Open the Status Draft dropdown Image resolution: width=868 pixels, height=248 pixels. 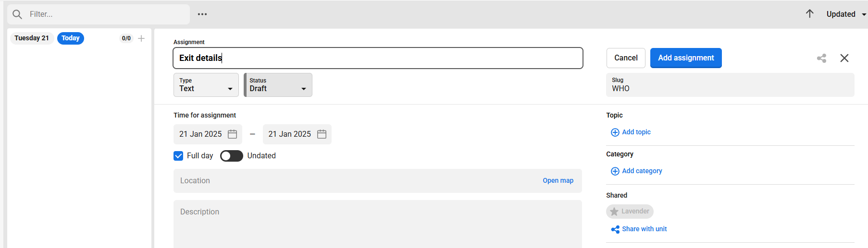click(x=278, y=85)
